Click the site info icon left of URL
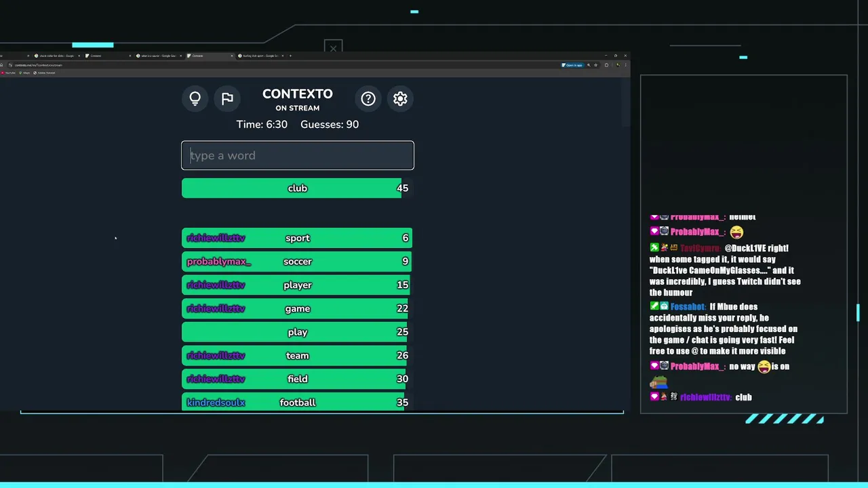The image size is (868, 488). [x=10, y=65]
